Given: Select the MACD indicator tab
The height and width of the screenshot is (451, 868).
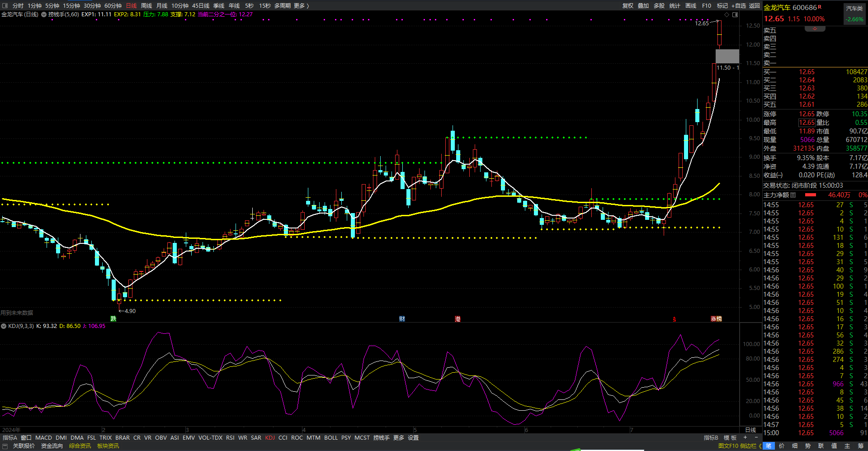Looking at the screenshot, I should click(x=43, y=438).
